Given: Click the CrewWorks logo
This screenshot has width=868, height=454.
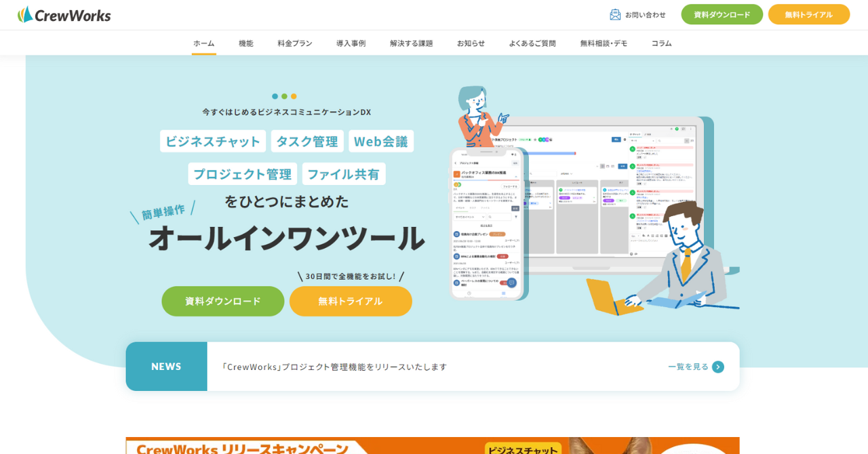Looking at the screenshot, I should pyautogui.click(x=64, y=14).
